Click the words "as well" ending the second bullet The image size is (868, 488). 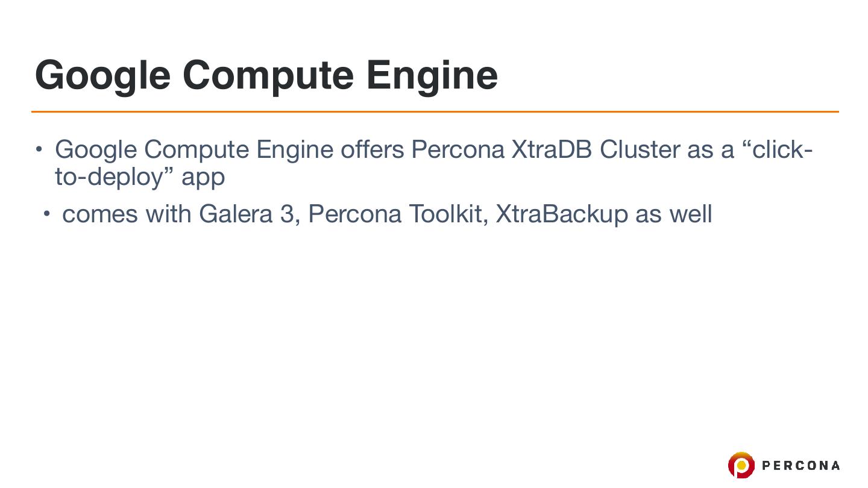tap(673, 214)
